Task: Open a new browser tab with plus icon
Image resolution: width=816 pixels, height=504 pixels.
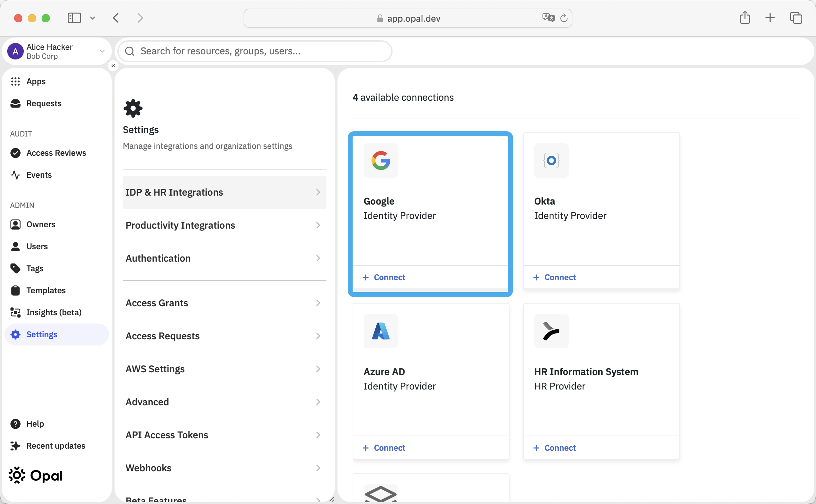Action: 770,18
